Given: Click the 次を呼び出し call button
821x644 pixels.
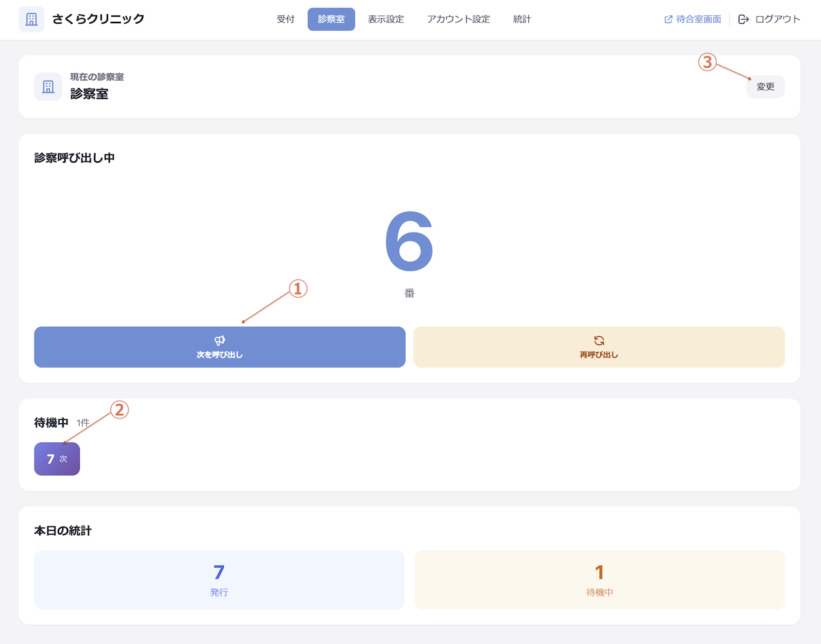Looking at the screenshot, I should click(x=219, y=347).
